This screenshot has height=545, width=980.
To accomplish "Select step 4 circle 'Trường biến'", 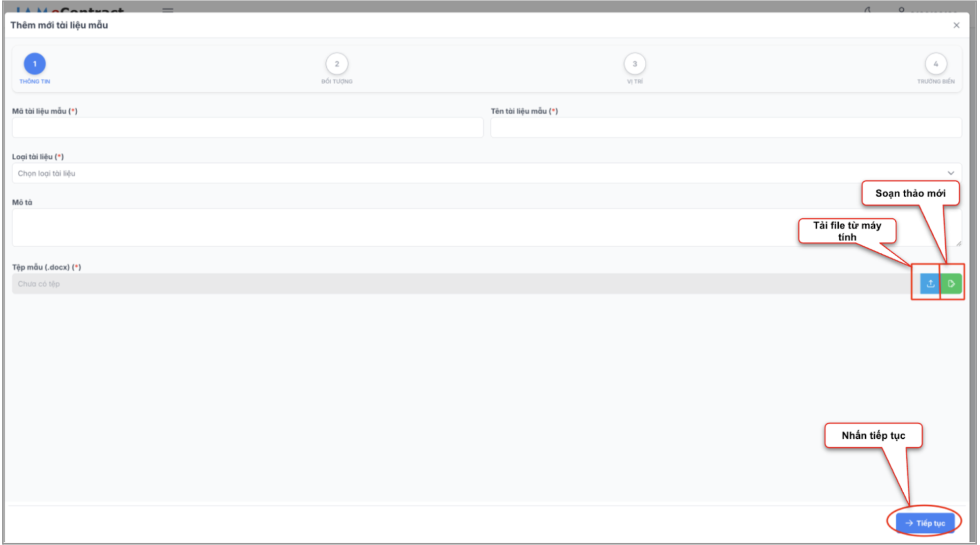I will [x=936, y=64].
